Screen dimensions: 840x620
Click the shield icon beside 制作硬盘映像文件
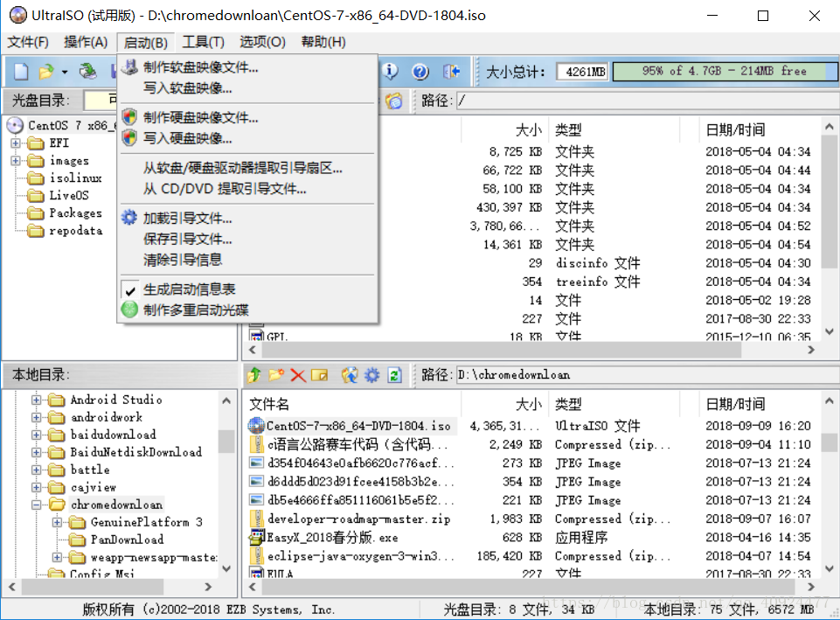point(129,117)
